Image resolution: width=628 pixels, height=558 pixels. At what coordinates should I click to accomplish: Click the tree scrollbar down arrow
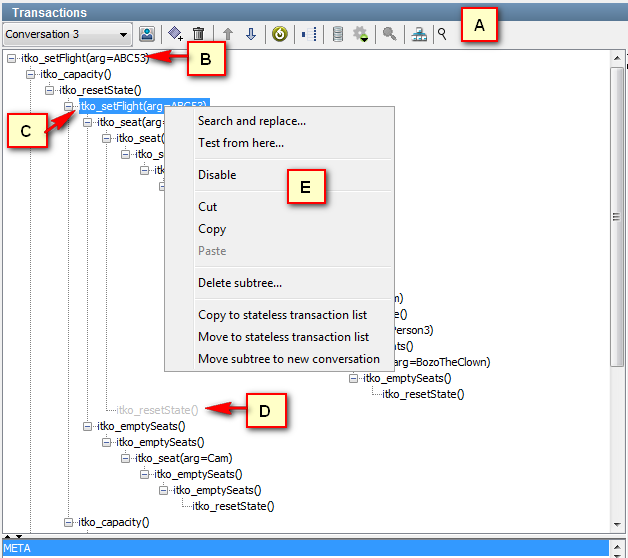point(617,524)
